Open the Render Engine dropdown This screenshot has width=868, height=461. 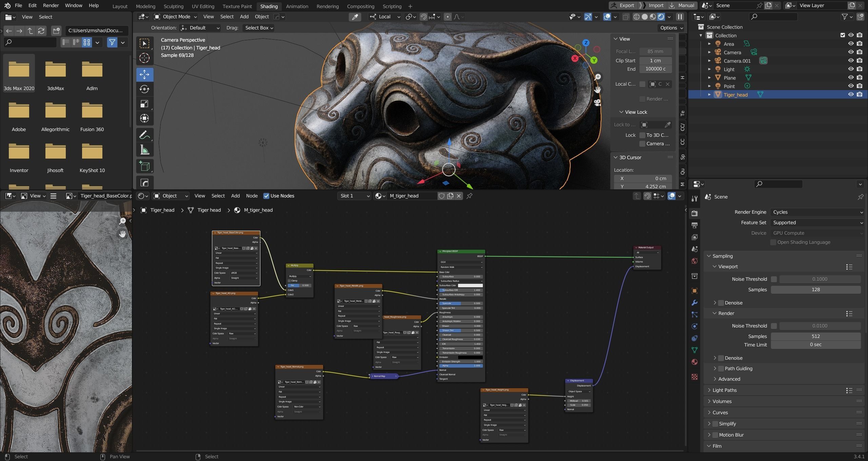tap(817, 212)
